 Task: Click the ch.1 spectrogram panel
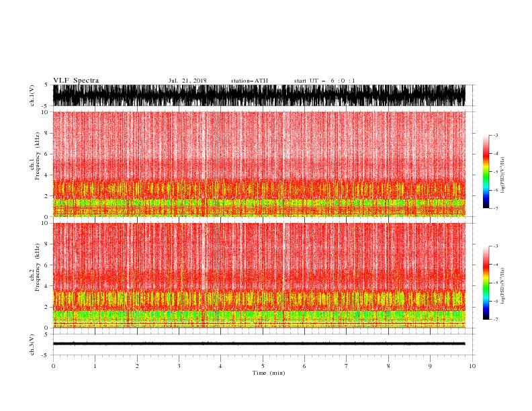[259, 164]
